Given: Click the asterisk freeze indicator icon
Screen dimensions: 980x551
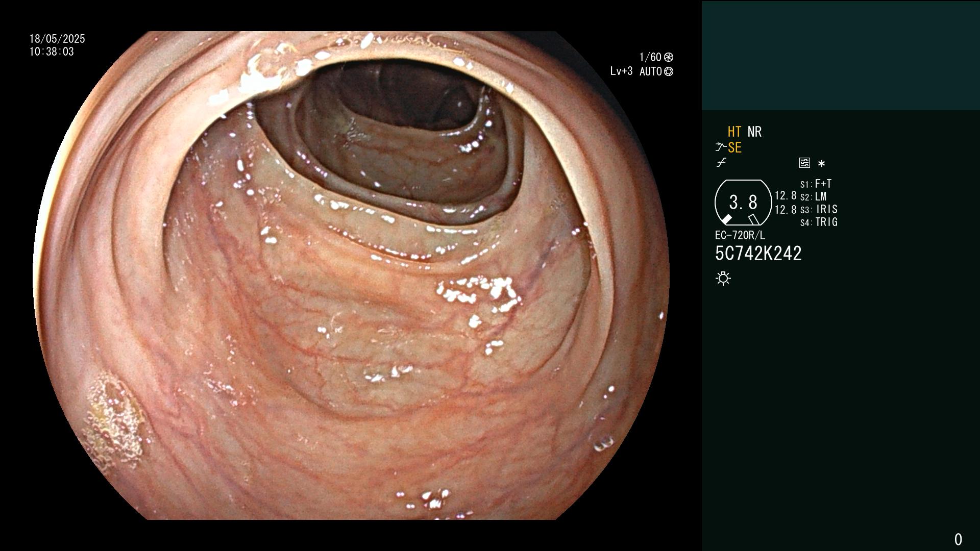Looking at the screenshot, I should 821,164.
